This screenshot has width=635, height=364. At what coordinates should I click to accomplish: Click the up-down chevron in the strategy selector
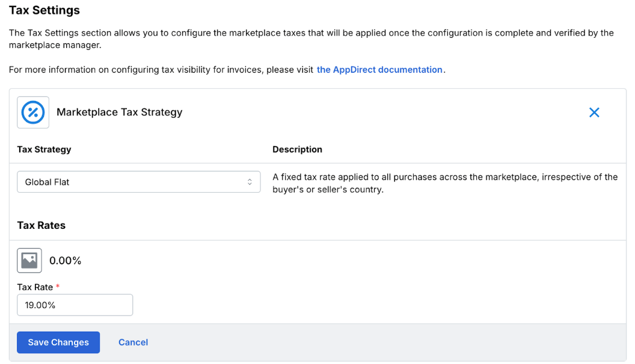250,182
